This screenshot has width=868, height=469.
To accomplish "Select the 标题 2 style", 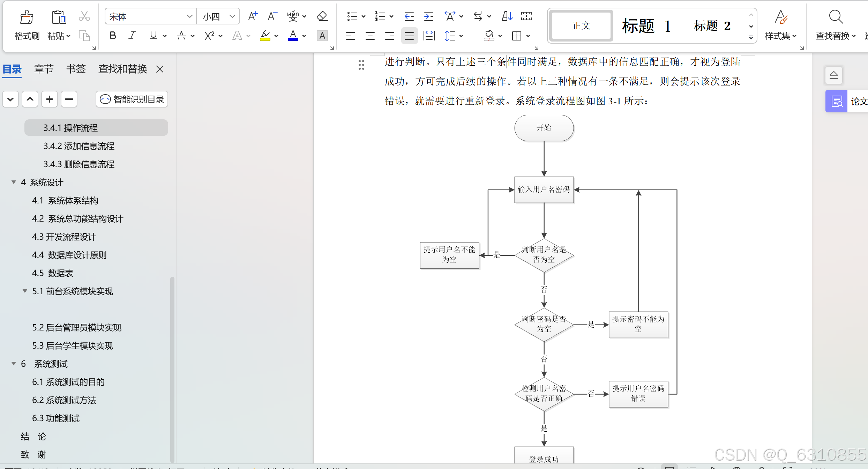I will [x=712, y=25].
